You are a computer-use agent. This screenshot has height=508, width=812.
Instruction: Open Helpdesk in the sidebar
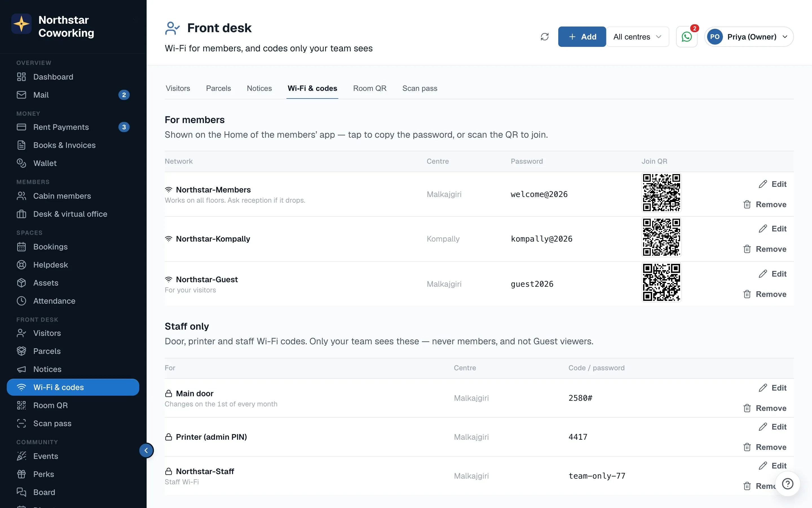tap(73, 265)
